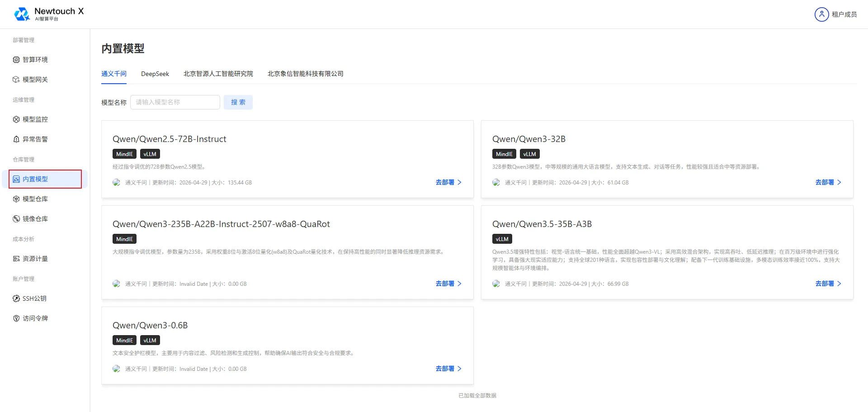Click the 搜索 button

[x=238, y=102]
